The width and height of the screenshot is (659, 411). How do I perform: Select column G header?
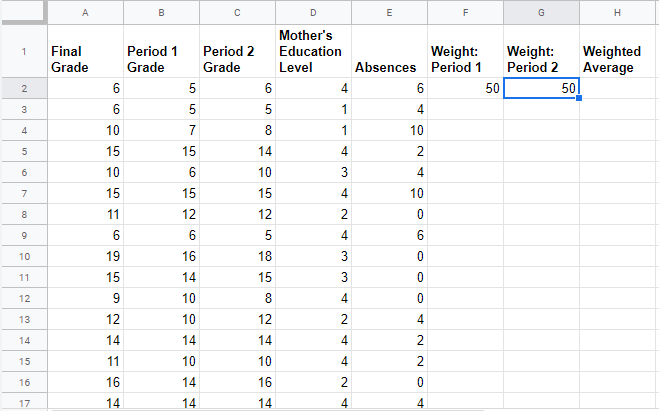(x=541, y=13)
